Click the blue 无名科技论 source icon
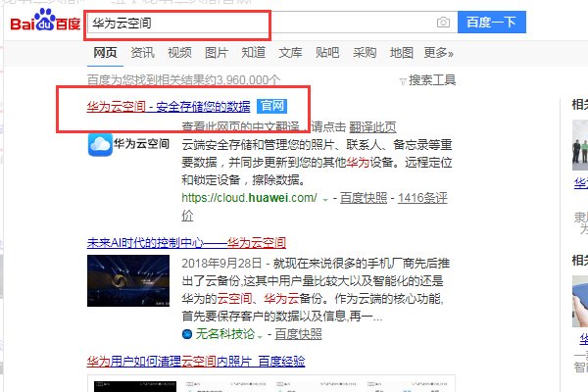Viewport: 588px width, 392px height. click(187, 334)
